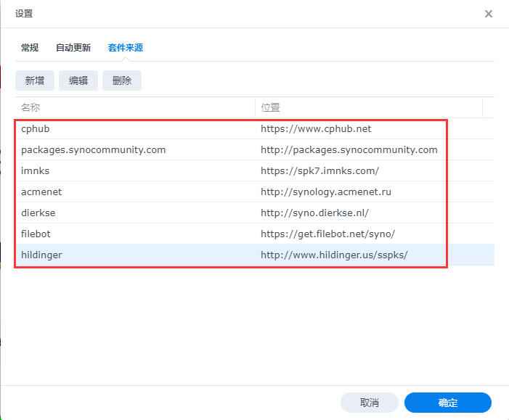Cancel with the 取消 button
509x420 pixels.
pos(370,403)
